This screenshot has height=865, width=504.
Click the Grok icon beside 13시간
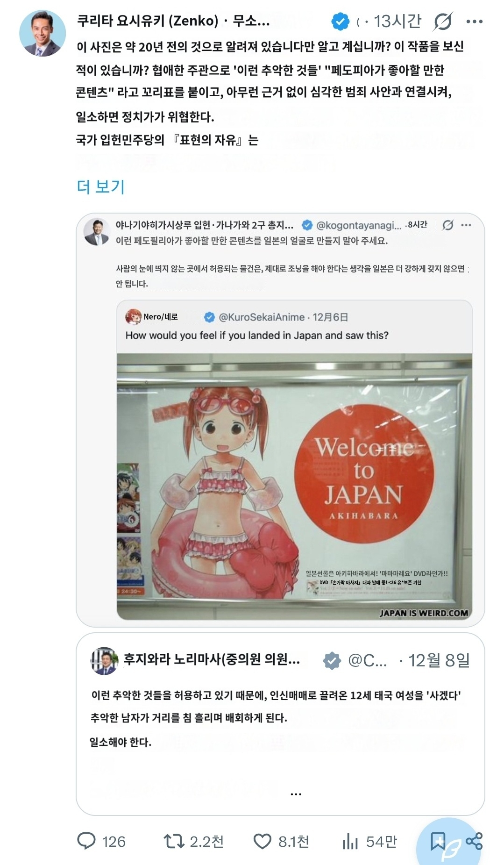tap(443, 21)
